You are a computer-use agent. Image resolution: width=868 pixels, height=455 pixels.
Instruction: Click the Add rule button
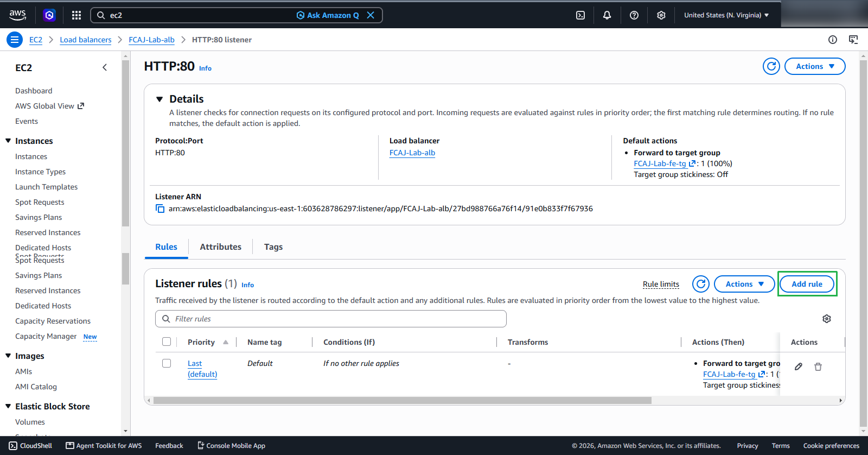tap(807, 284)
